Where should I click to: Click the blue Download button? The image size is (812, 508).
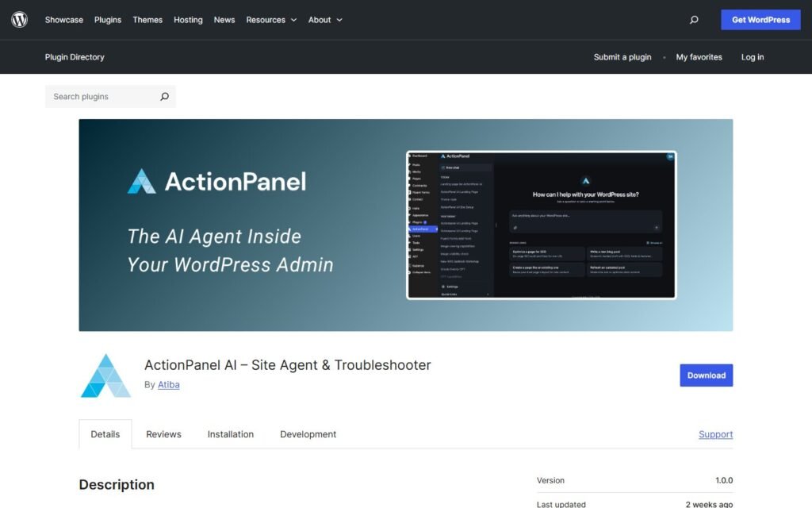tap(706, 375)
